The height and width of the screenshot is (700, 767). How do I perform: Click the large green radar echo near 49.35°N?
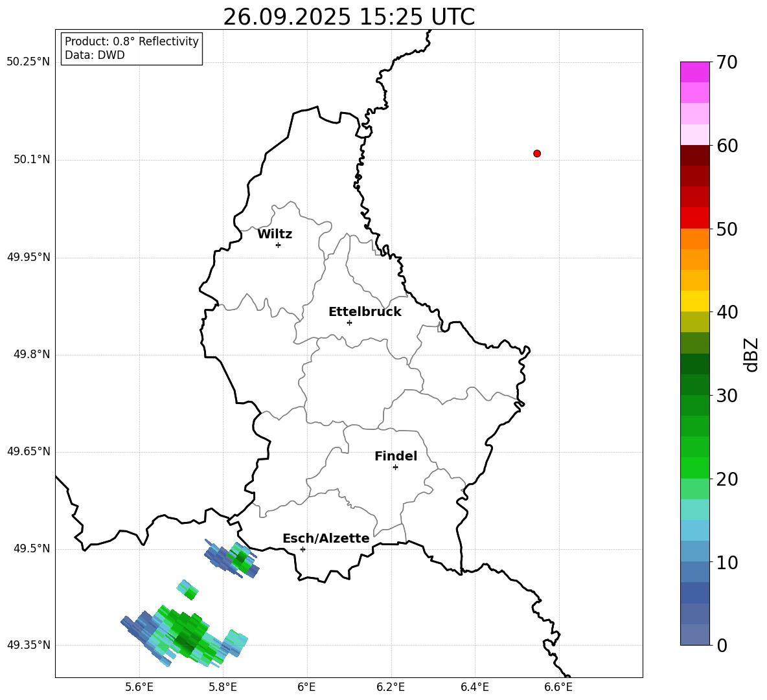[x=185, y=635]
